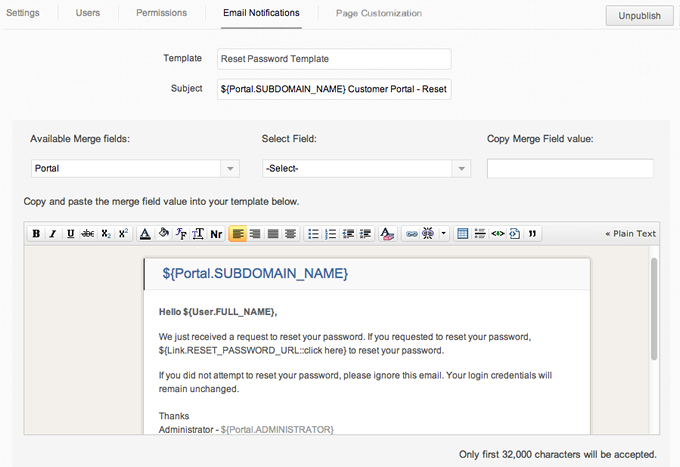Toggle superscript formatting
Image resolution: width=680 pixels, height=467 pixels.
pos(122,234)
